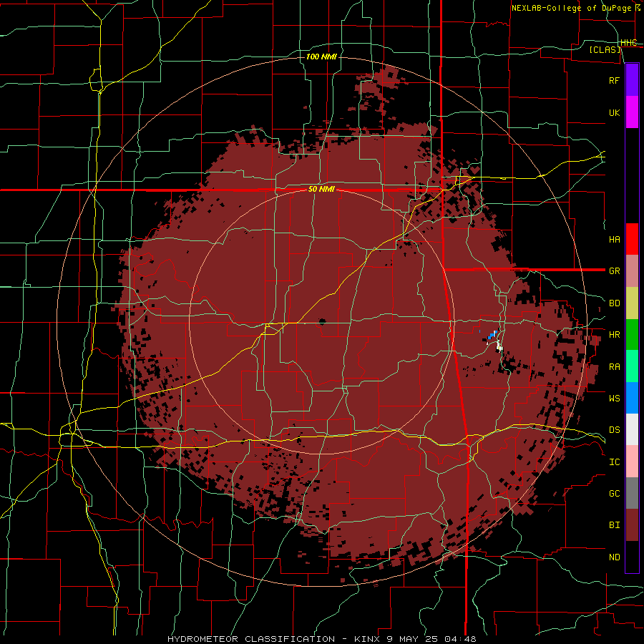
Task: Click the gray GC color swatch
Action: pos(632,493)
